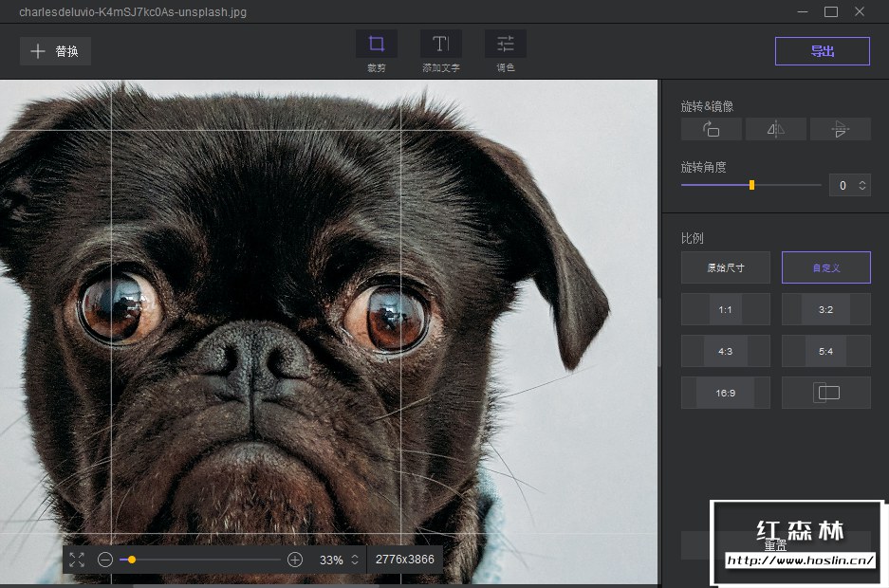Click the fit-to-screen expand icon
The height and width of the screenshot is (588, 889).
coord(77,560)
